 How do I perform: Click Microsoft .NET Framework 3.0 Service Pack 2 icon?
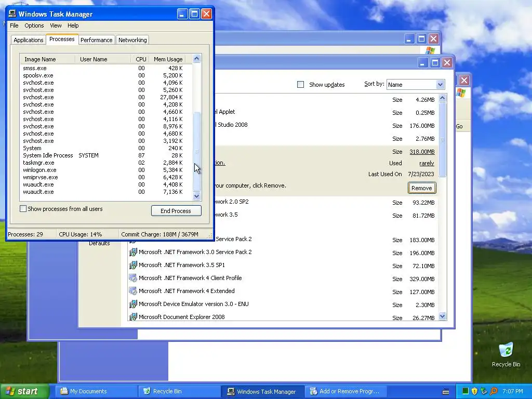coord(133,252)
